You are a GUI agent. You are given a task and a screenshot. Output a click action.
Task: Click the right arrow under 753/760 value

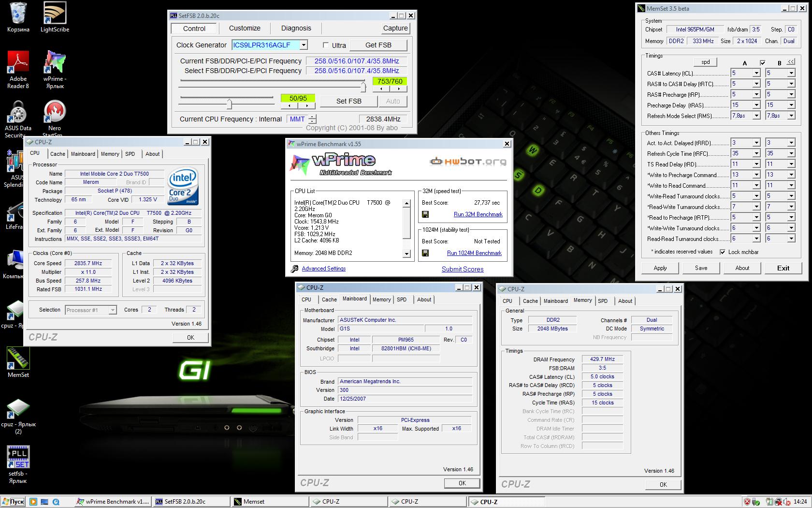[x=398, y=89]
